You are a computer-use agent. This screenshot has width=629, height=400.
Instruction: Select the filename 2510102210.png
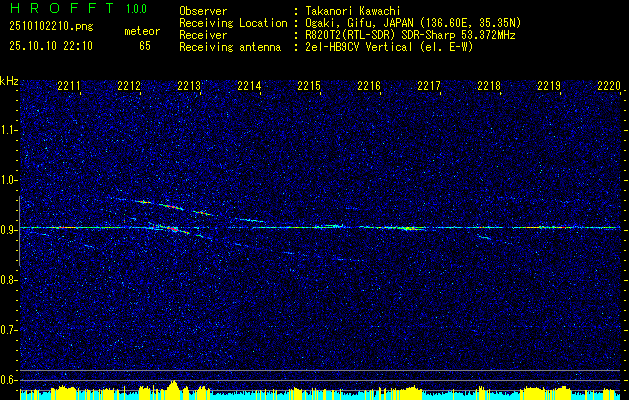pyautogui.click(x=51, y=27)
